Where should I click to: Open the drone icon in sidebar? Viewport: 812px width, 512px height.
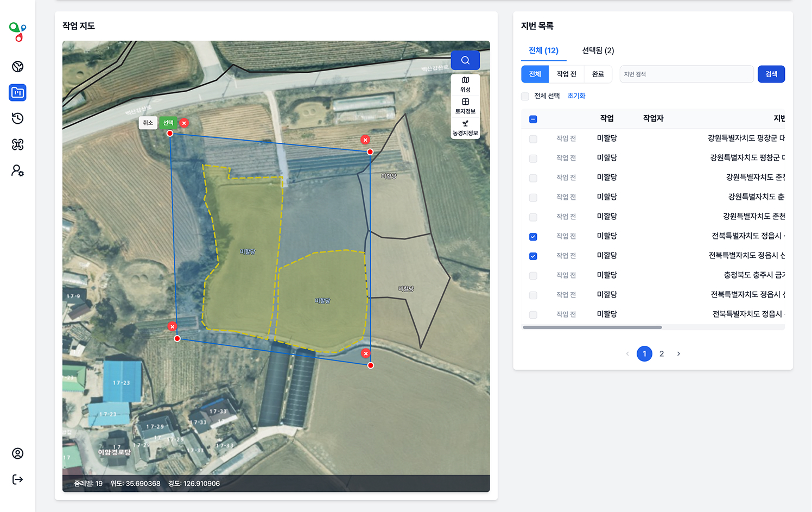[x=17, y=144]
